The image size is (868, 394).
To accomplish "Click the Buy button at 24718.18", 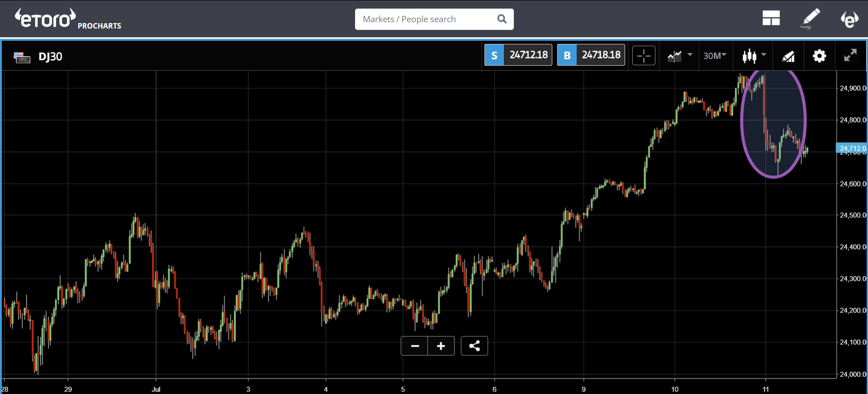I will pyautogui.click(x=591, y=55).
